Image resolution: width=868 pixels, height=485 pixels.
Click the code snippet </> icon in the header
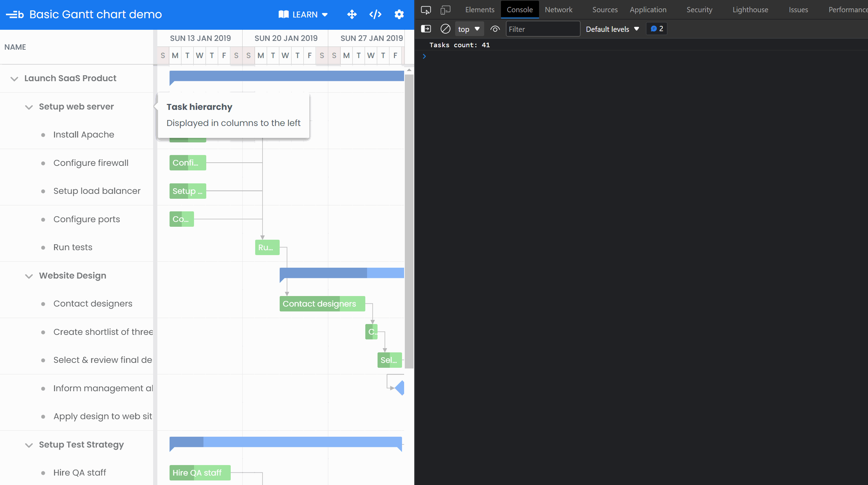click(x=375, y=14)
